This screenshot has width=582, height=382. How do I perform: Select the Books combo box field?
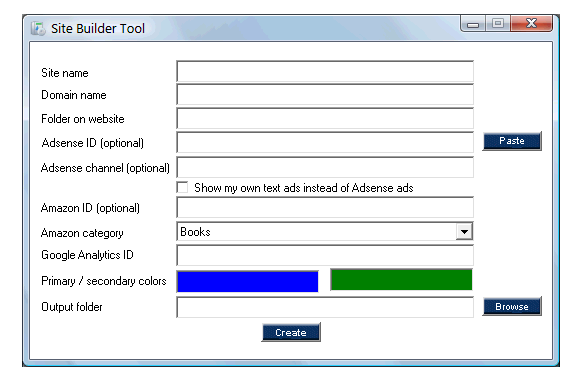click(x=325, y=232)
